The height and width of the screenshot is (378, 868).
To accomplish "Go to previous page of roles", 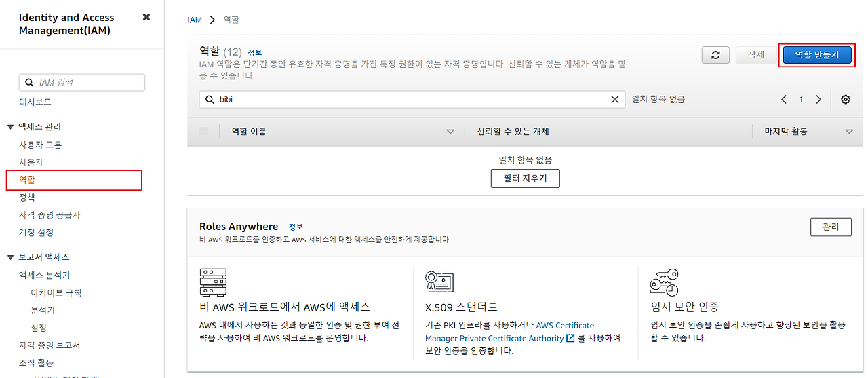I will tap(784, 100).
